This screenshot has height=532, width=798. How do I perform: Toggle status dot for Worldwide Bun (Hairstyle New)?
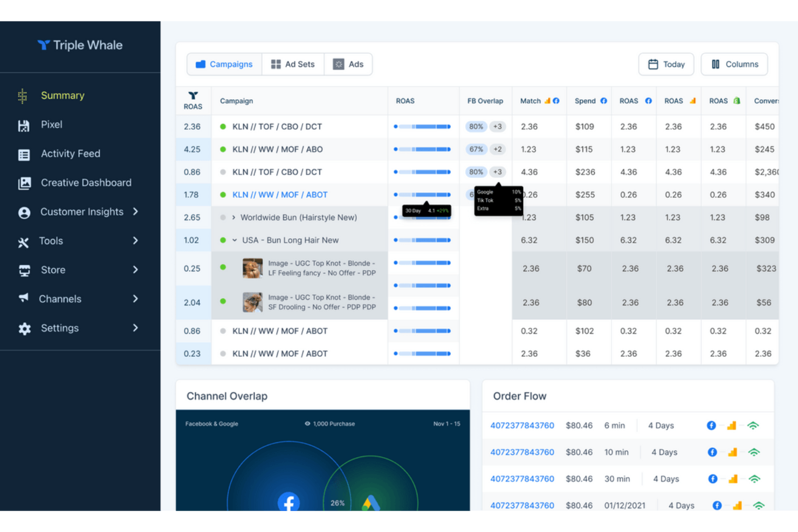pyautogui.click(x=223, y=217)
